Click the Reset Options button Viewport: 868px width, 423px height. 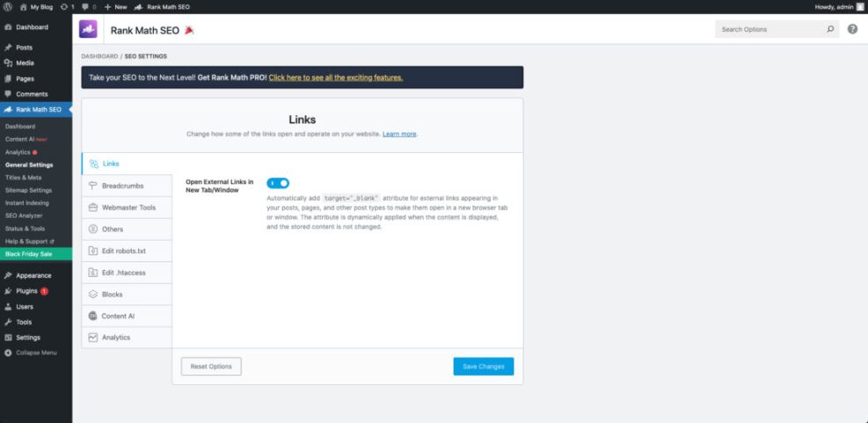tap(211, 367)
